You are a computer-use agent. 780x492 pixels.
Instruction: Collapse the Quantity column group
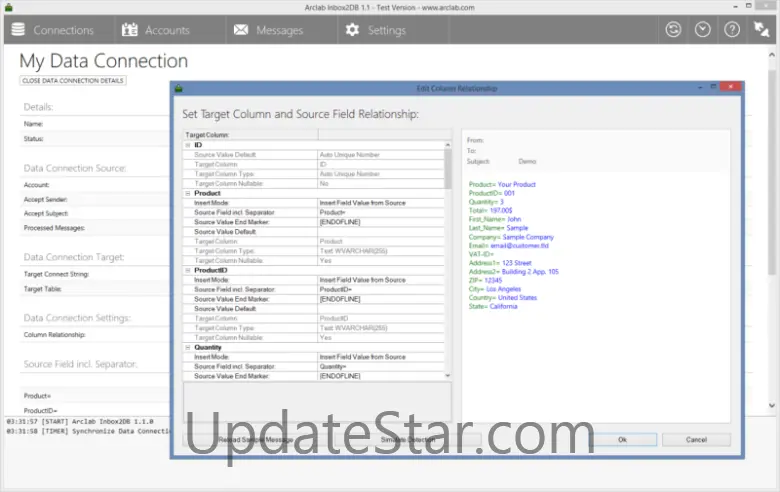click(188, 348)
